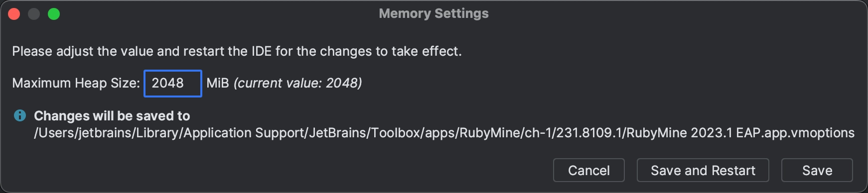Minimize dialog using the gray window button
This screenshot has height=193, width=868.
coord(34,14)
